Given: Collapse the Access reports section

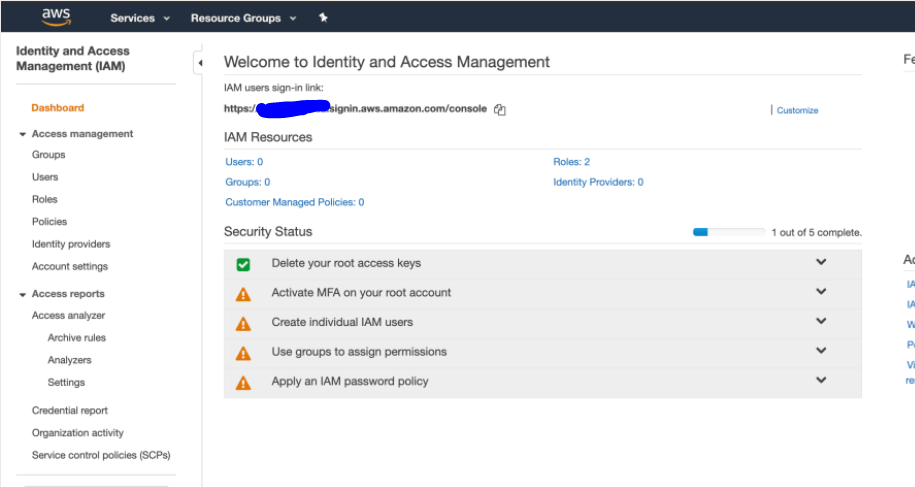Looking at the screenshot, I should pyautogui.click(x=23, y=294).
